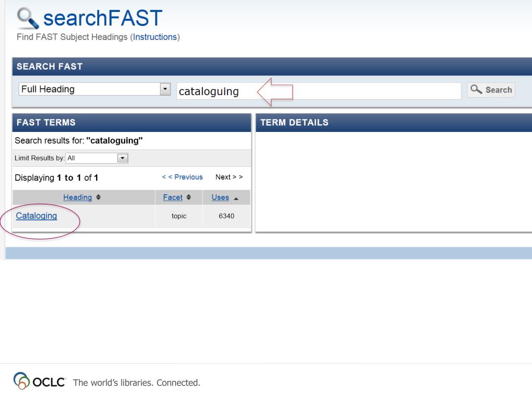Click the Uses ascending arrow icon
The width and height of the screenshot is (532, 399).
(x=236, y=198)
